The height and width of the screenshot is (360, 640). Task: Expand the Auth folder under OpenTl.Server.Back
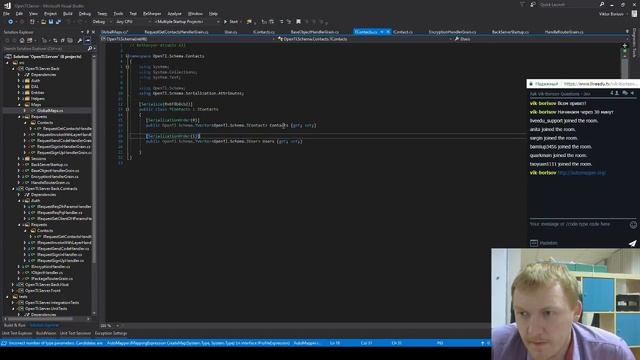(19, 81)
